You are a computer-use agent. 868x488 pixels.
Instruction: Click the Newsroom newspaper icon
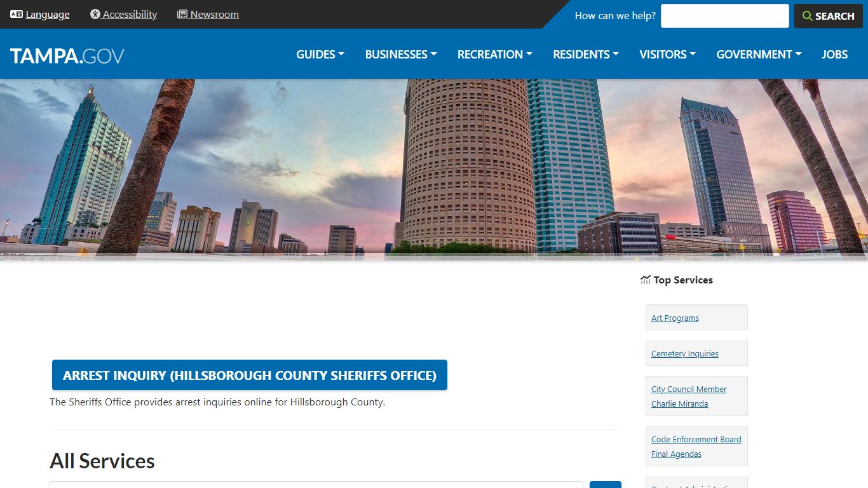(x=182, y=14)
